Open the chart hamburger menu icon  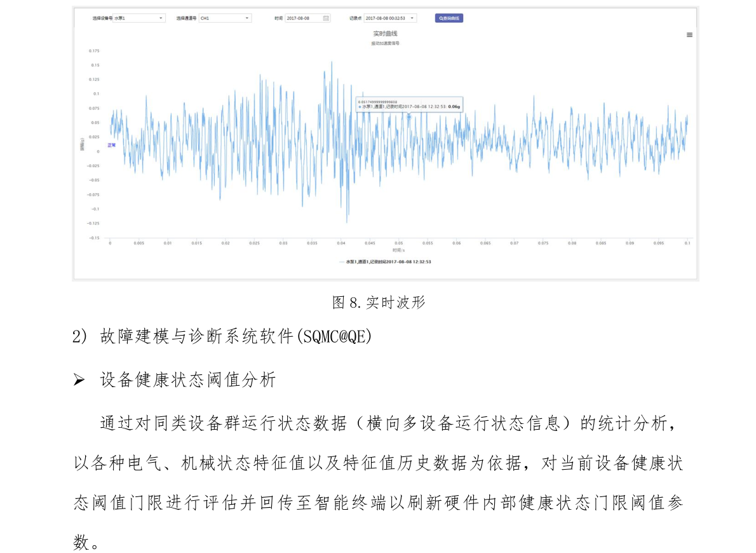pyautogui.click(x=689, y=35)
